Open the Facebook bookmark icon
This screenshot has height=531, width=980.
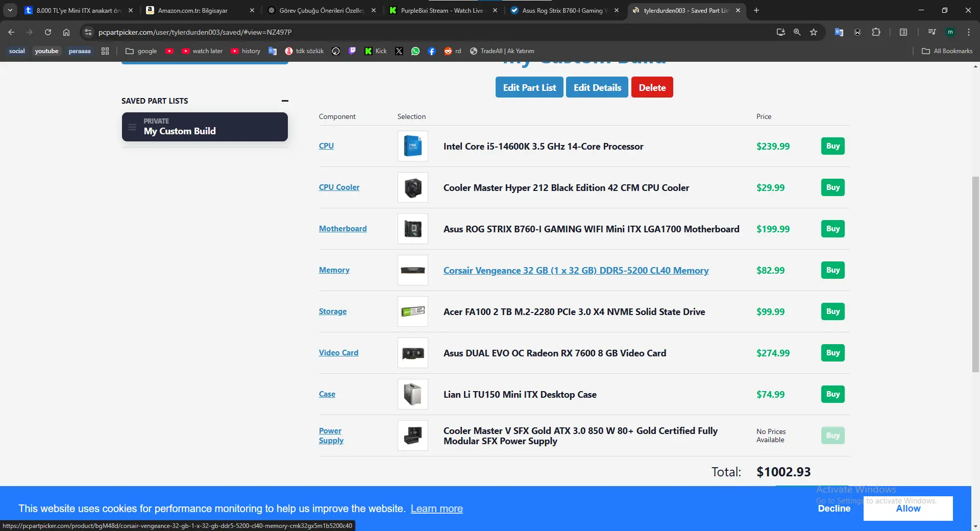pos(432,51)
